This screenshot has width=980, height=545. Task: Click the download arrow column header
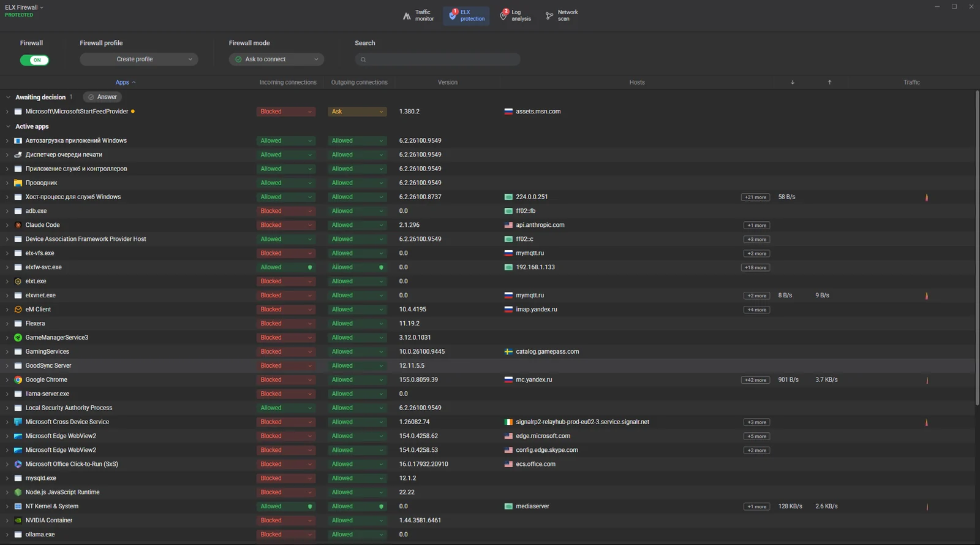coord(793,82)
